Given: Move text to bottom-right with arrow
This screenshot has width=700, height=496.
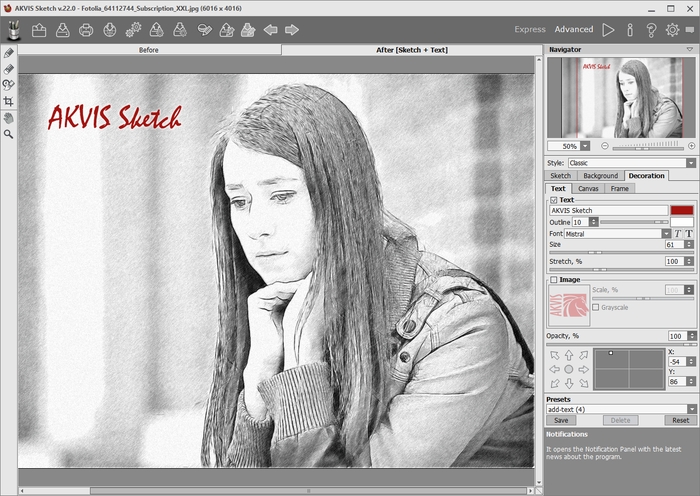Looking at the screenshot, I should (583, 383).
